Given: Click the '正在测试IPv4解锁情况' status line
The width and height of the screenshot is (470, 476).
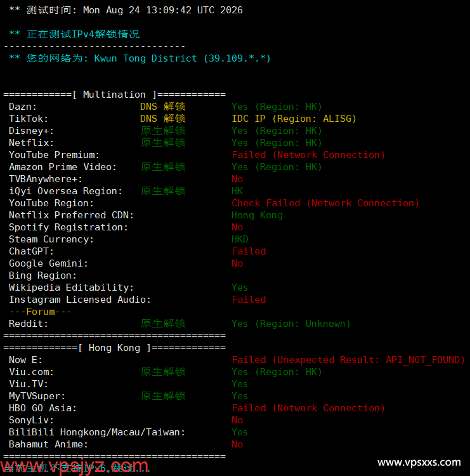Looking at the screenshot, I should pyautogui.click(x=83, y=34).
